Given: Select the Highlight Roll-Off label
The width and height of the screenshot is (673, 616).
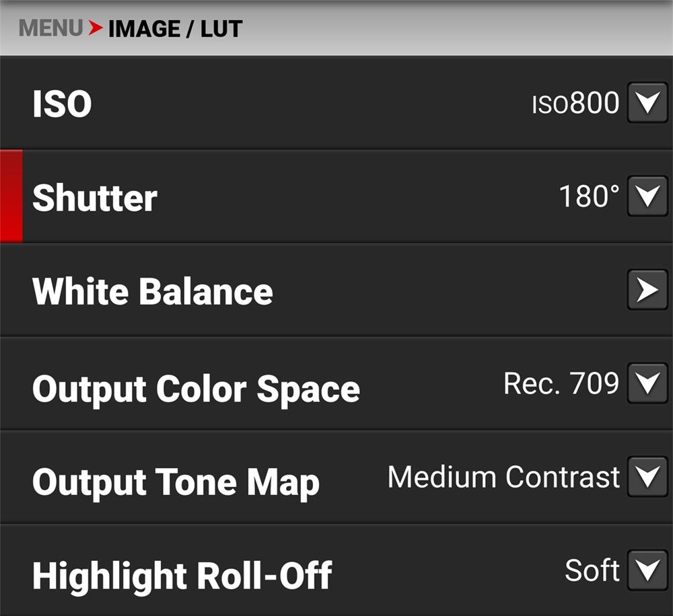Looking at the screenshot, I should [182, 576].
